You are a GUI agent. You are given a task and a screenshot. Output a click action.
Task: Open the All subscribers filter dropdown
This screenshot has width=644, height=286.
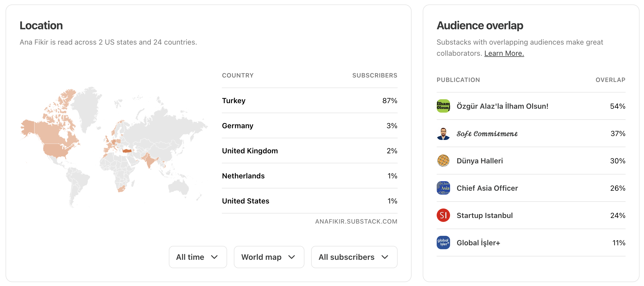click(354, 257)
